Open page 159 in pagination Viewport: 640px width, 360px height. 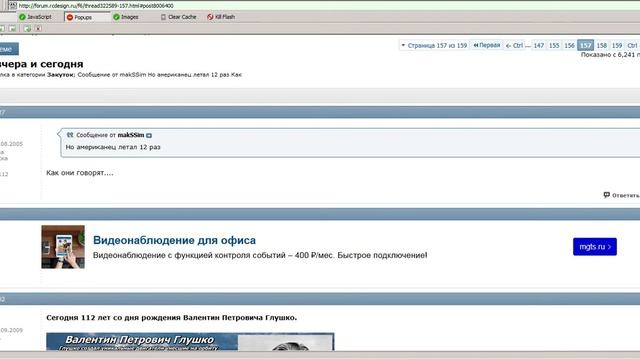pyautogui.click(x=617, y=45)
